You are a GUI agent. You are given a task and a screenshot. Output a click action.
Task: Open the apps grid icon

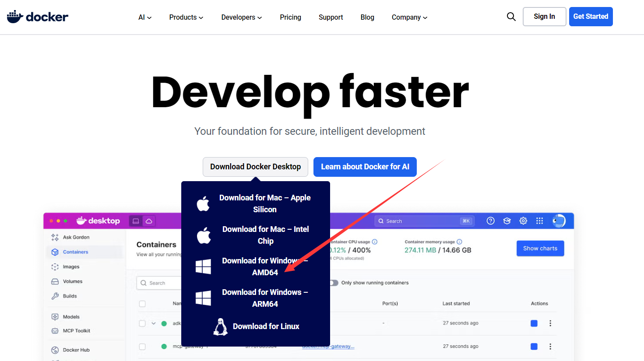coord(539,221)
